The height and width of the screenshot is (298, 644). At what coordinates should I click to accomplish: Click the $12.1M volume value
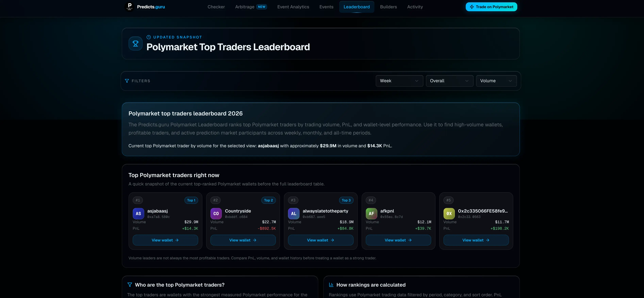pyautogui.click(x=424, y=222)
